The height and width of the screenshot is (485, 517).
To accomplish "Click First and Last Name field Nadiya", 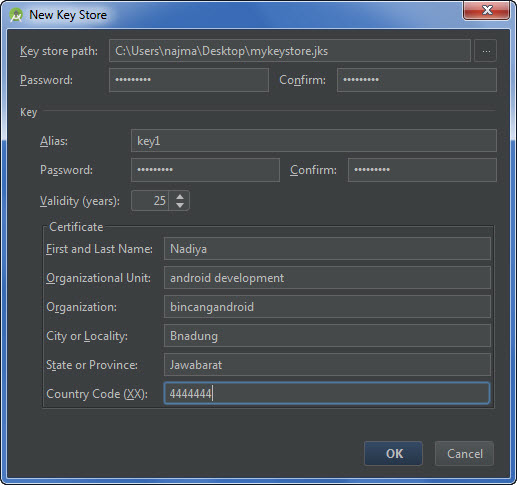I will (327, 249).
